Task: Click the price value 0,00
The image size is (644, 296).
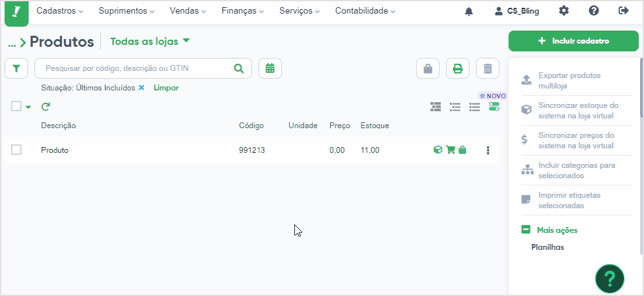Action: pyautogui.click(x=337, y=150)
